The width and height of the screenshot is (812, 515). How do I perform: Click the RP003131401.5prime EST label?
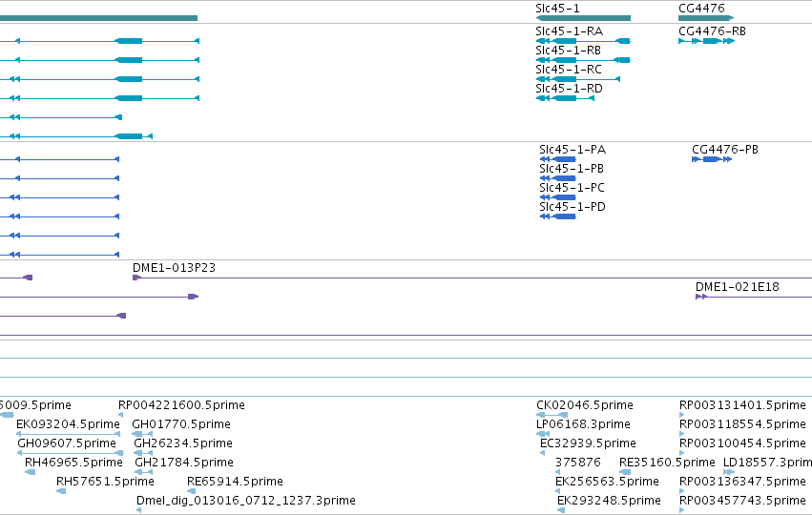[x=742, y=405]
